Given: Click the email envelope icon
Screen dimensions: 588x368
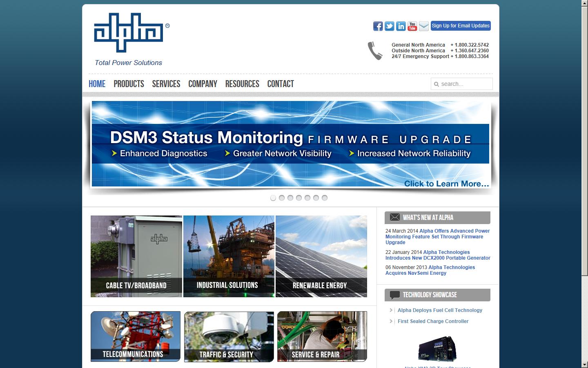Looking at the screenshot, I should click(424, 26).
